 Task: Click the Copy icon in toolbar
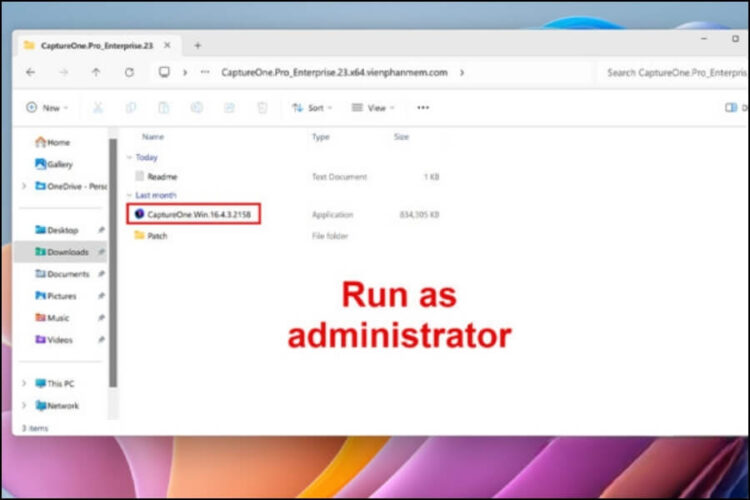point(131,108)
